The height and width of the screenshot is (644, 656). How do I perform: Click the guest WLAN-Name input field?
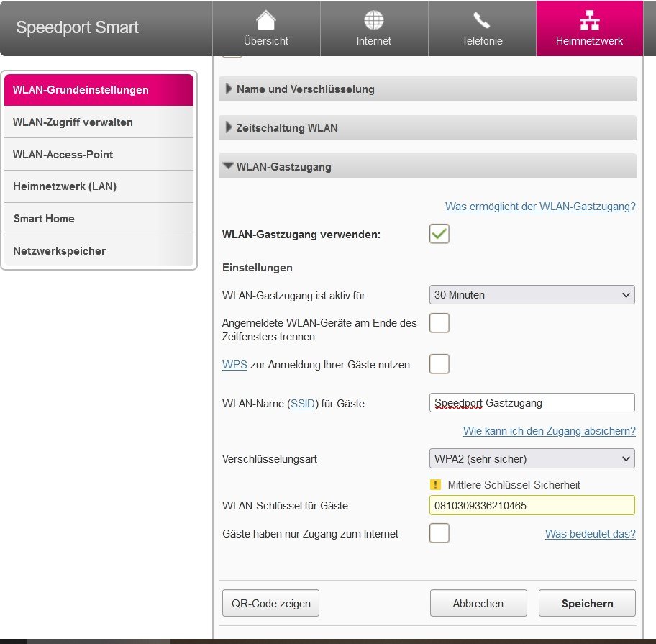point(532,402)
